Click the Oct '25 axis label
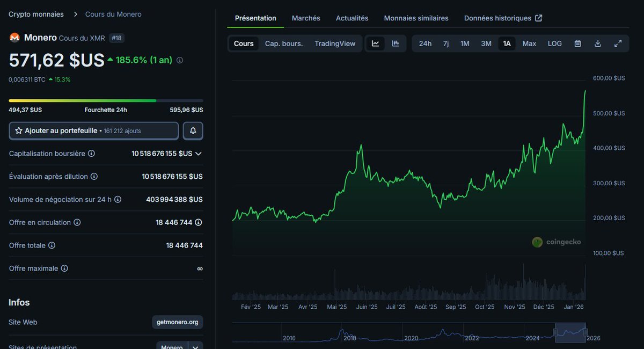644x349 pixels. point(485,307)
